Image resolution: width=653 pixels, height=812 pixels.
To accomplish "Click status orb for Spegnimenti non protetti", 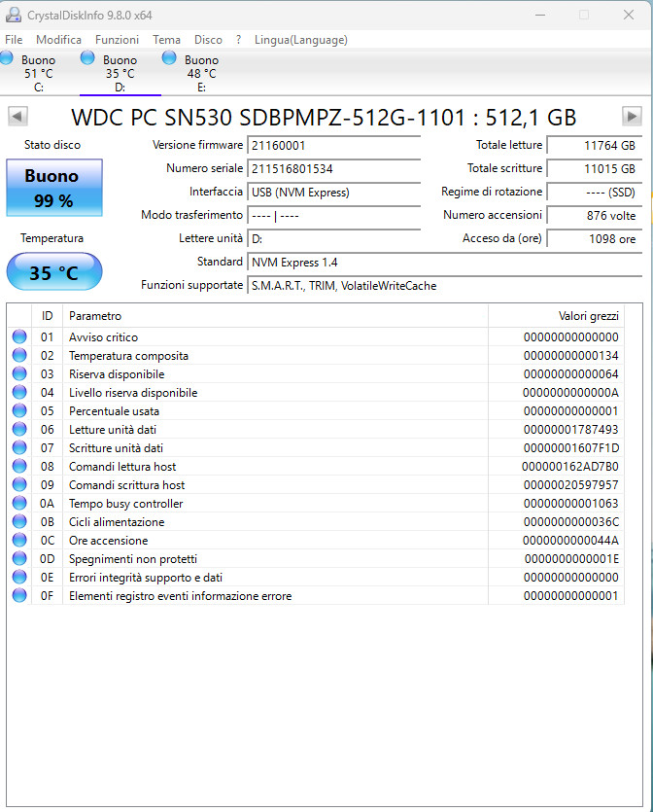I will tap(19, 558).
